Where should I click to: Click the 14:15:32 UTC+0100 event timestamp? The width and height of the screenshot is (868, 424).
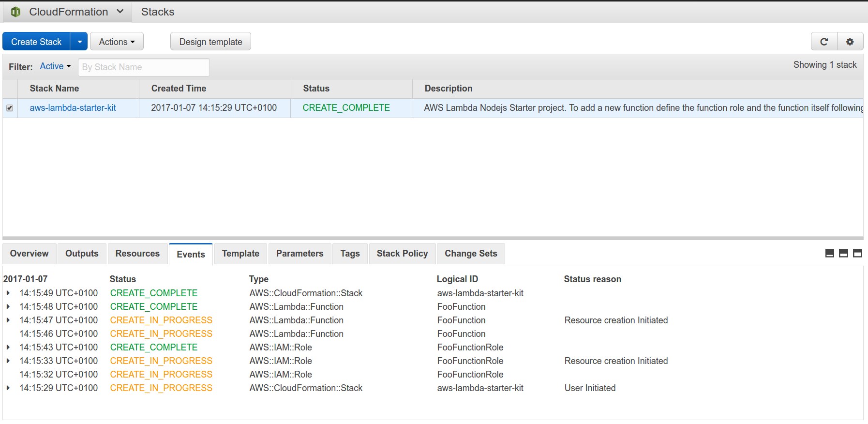[x=59, y=375]
